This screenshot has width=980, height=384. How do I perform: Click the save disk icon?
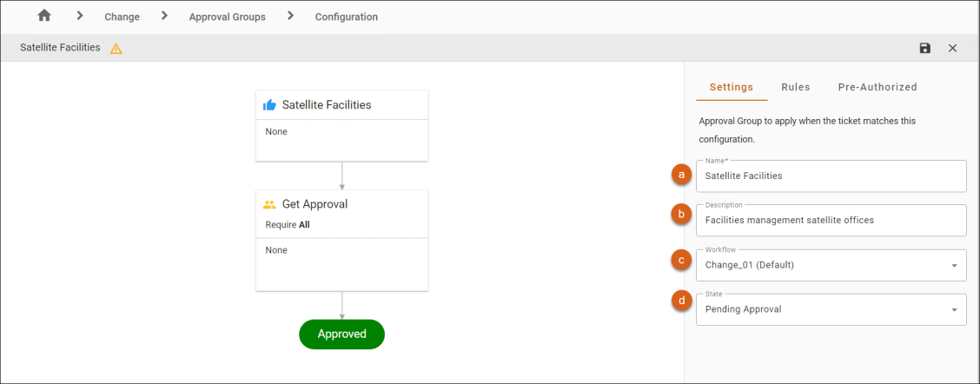(x=925, y=48)
